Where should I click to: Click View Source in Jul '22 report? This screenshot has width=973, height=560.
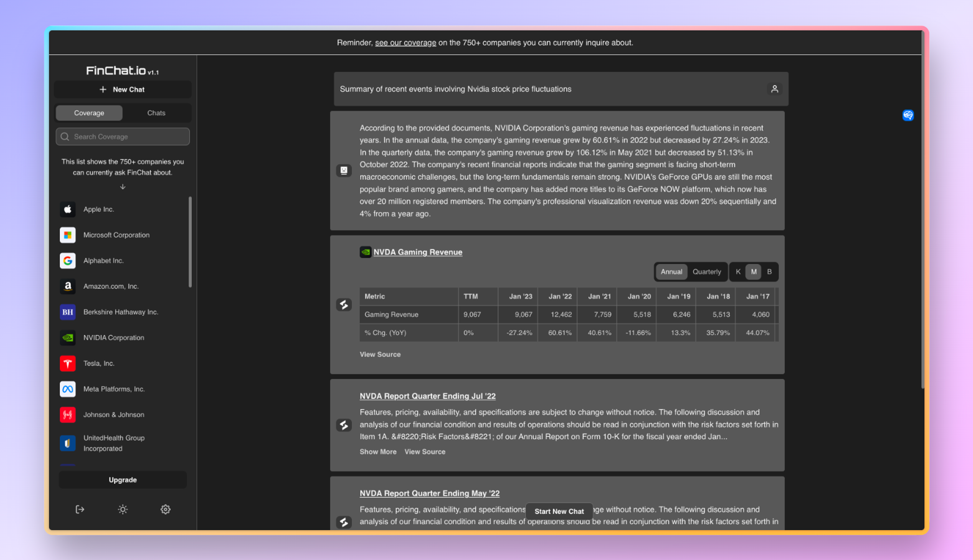point(425,452)
